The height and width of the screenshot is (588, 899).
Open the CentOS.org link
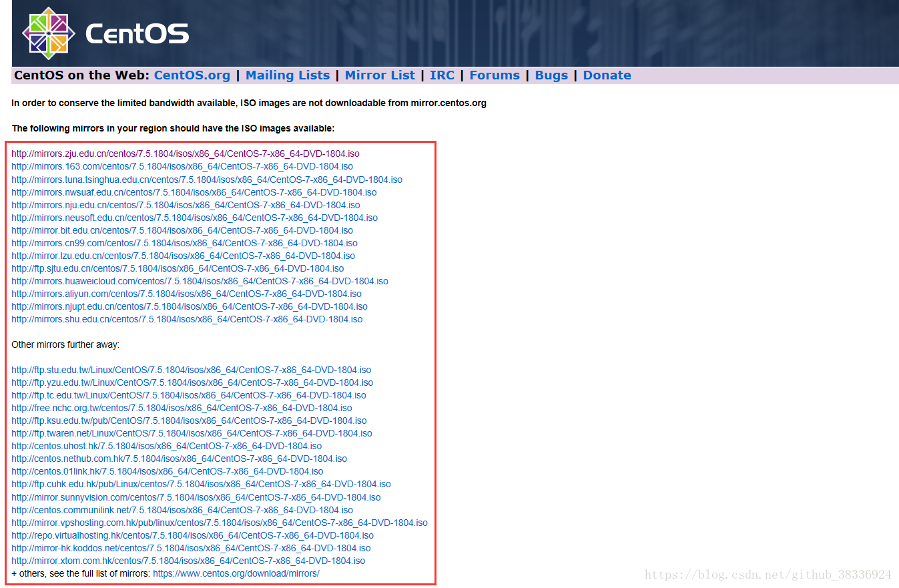click(192, 75)
